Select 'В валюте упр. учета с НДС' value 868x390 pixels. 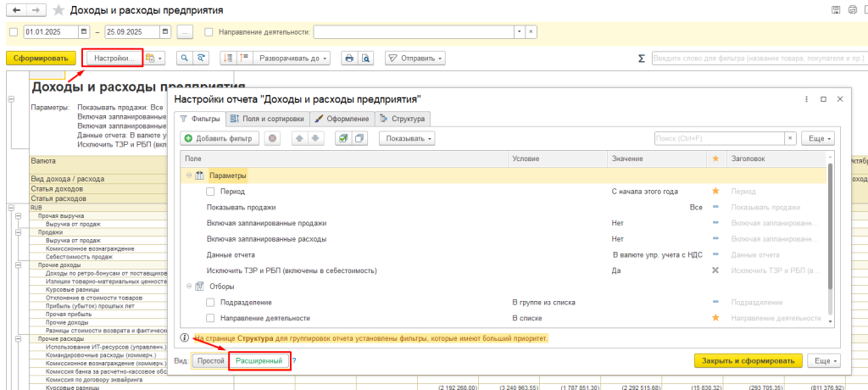point(656,255)
